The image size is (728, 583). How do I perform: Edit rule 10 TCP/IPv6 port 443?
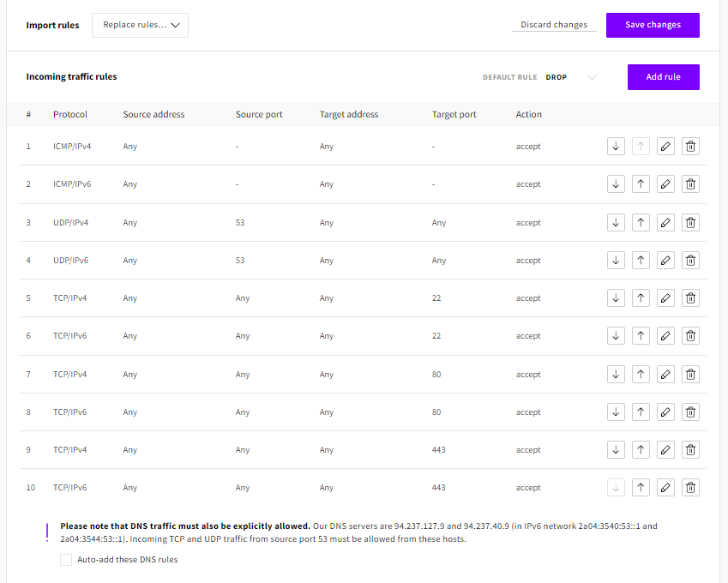tap(665, 487)
